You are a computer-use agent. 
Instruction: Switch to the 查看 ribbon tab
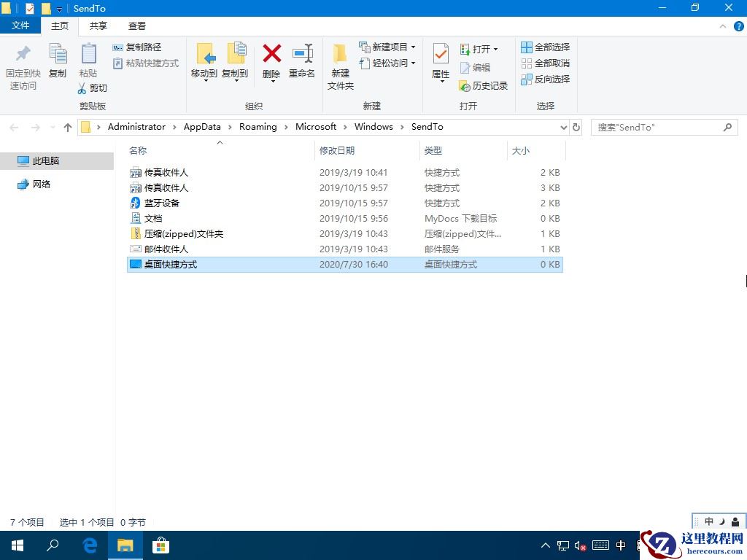[136, 26]
